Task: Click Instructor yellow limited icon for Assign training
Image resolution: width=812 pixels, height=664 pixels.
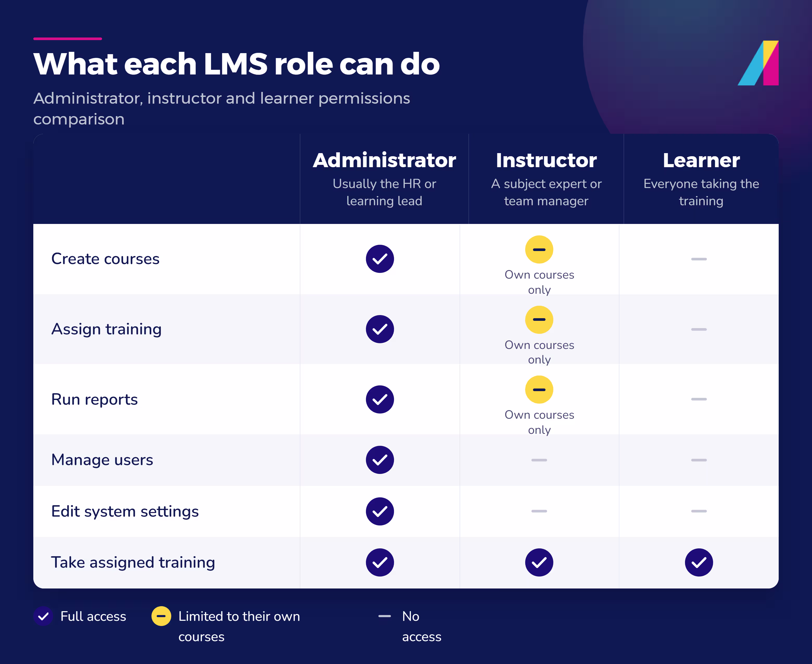Action: click(539, 320)
